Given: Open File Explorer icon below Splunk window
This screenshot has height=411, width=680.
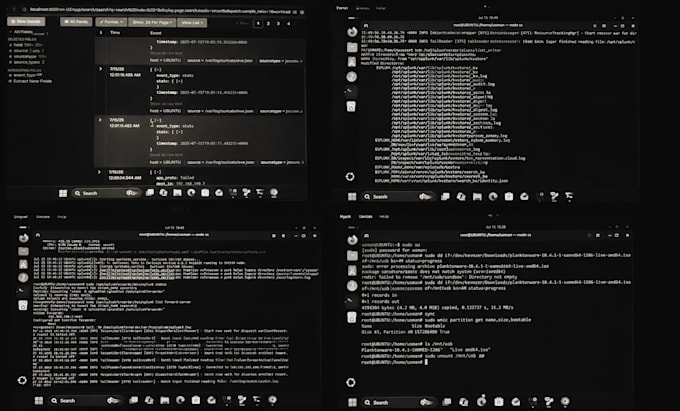Looking at the screenshot, I should point(177,192).
